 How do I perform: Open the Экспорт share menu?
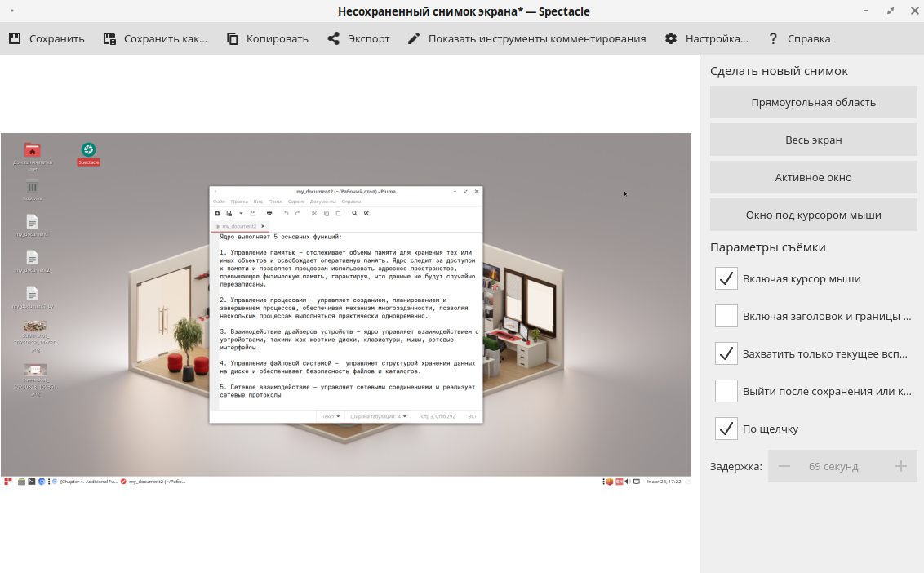[334, 38]
